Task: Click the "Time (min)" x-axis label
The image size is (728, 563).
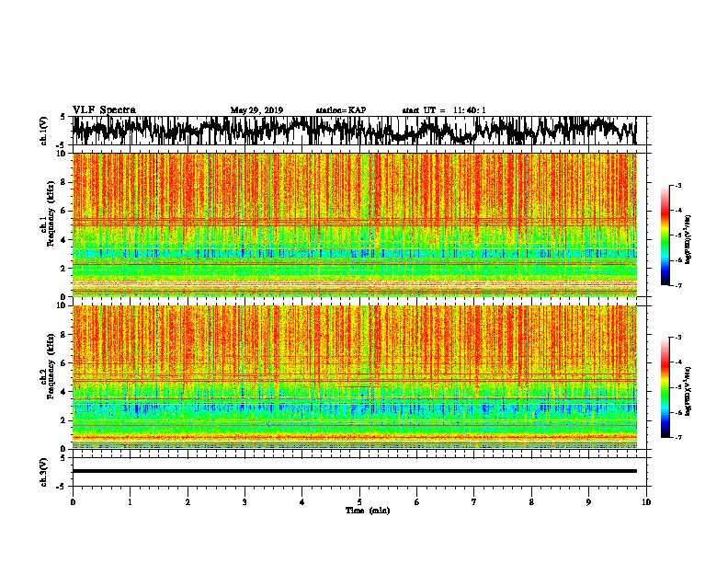Action: click(368, 511)
